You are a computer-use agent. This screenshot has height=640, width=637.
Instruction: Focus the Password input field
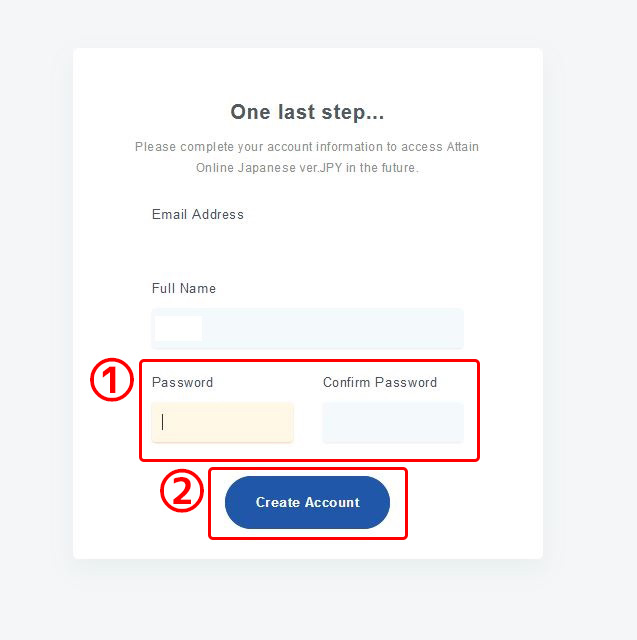[x=222, y=422]
